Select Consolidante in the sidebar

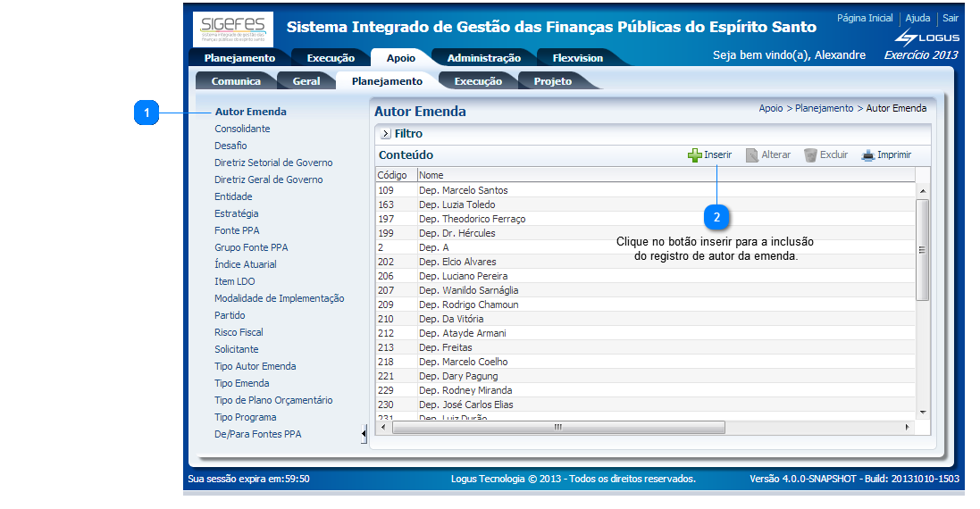coord(242,129)
